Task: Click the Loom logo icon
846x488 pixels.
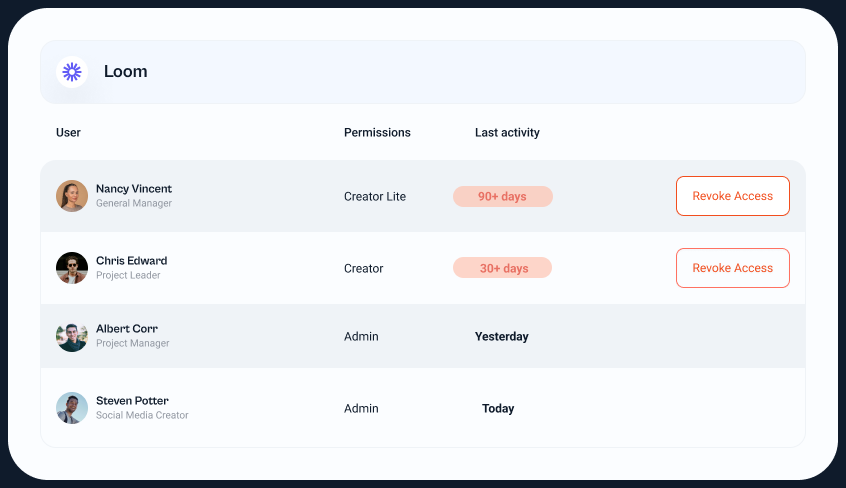Action: 72,72
